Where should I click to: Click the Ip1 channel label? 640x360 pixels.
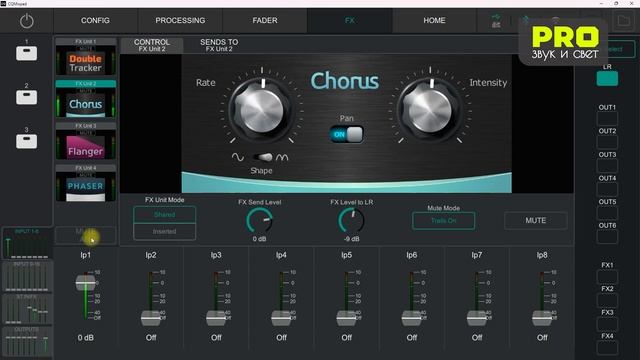click(x=85, y=255)
